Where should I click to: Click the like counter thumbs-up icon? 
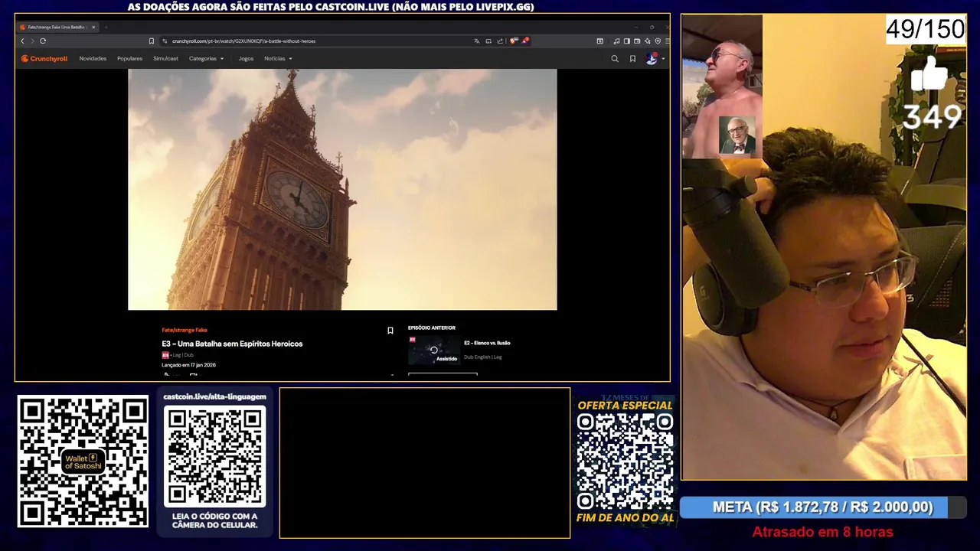click(x=929, y=76)
